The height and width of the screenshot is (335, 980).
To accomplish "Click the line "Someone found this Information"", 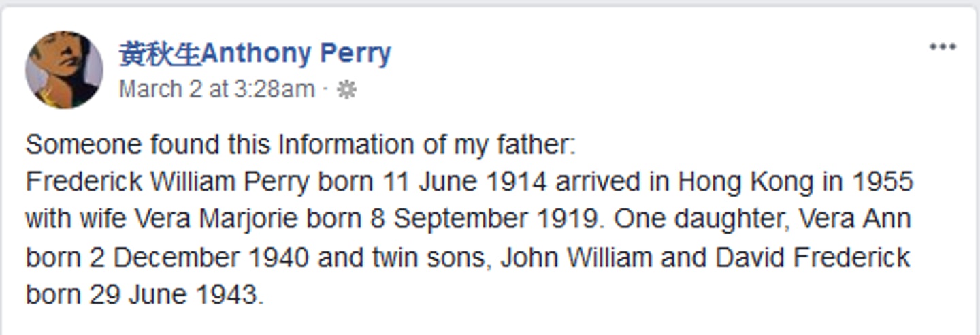I will pos(300,145).
